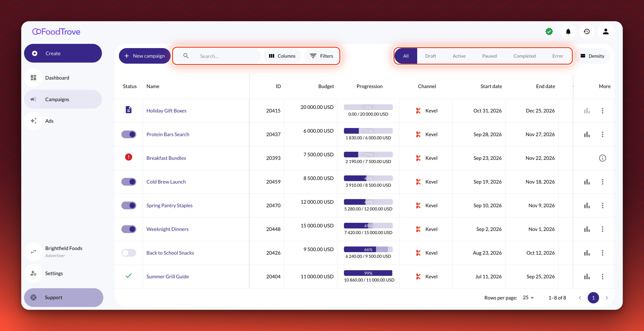Open the rows per page dropdown
This screenshot has height=331, width=644.
click(x=528, y=298)
